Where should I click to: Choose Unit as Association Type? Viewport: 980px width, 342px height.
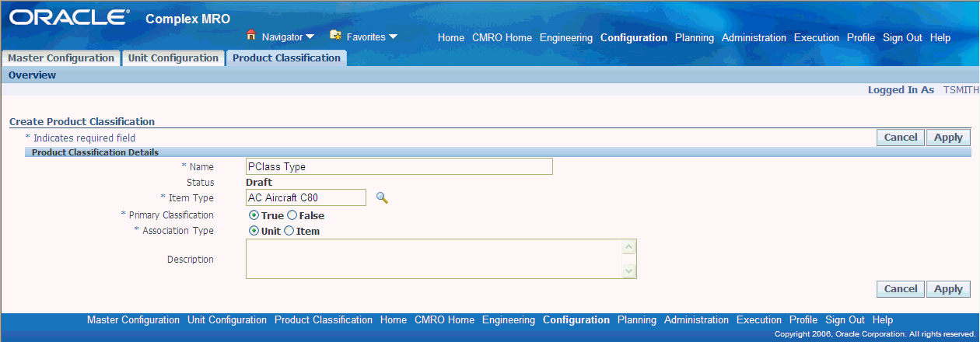pos(254,231)
